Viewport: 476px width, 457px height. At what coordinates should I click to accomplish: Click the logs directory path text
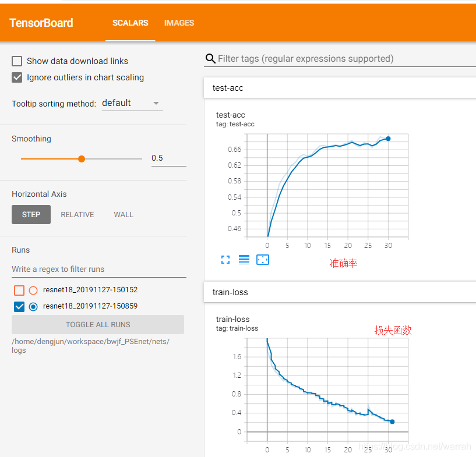point(90,346)
